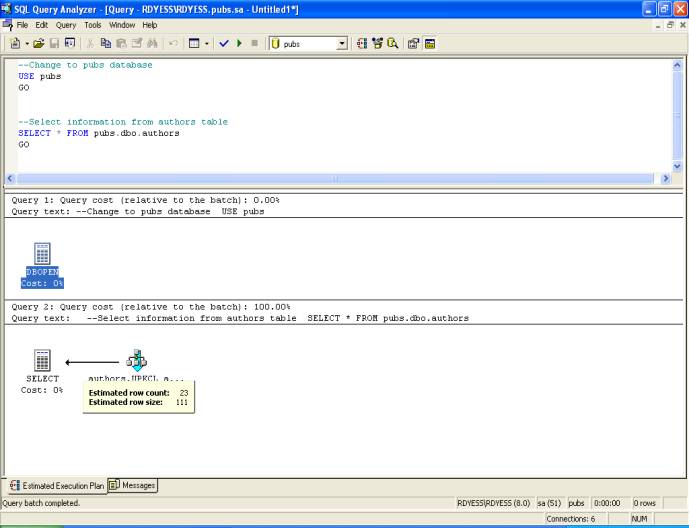This screenshot has width=689, height=528.
Task: Click the horizontal scrollbar thumb in editor
Action: 335,178
